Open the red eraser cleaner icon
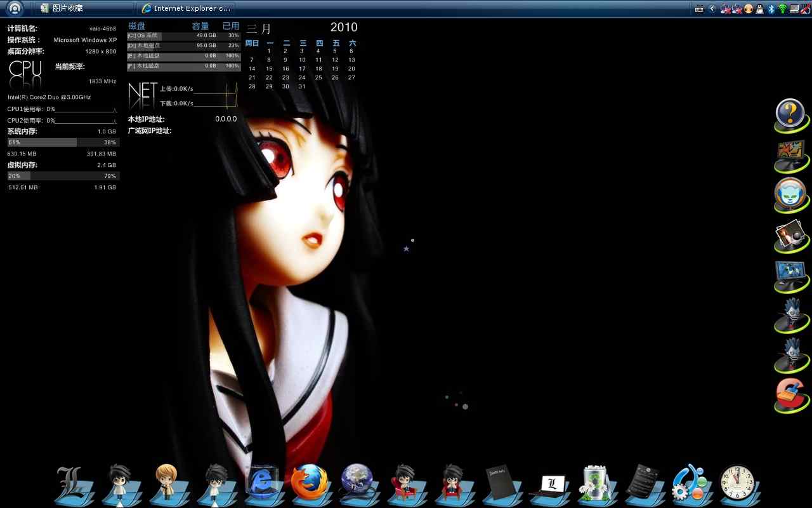Image resolution: width=812 pixels, height=508 pixels. [791, 396]
